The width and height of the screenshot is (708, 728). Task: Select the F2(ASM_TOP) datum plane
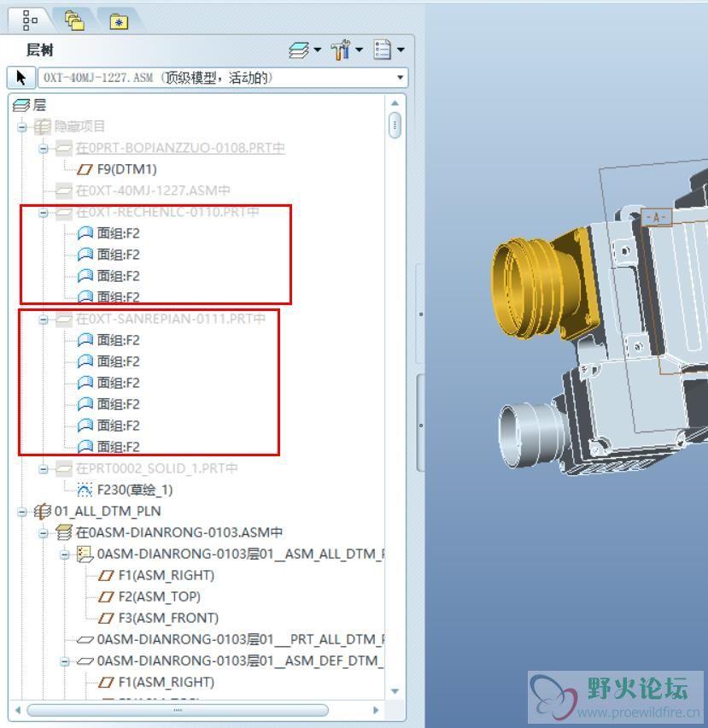(159, 596)
